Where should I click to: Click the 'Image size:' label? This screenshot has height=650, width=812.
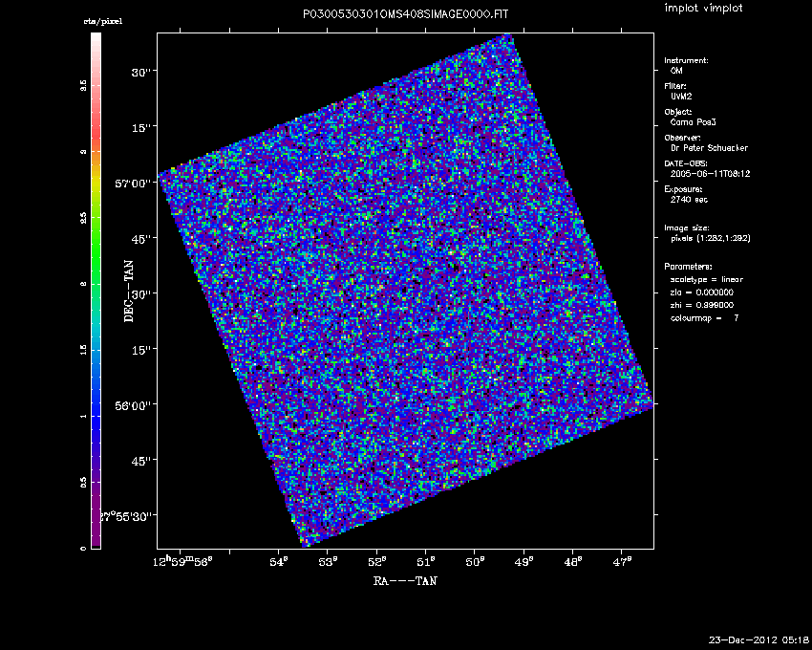click(x=687, y=227)
